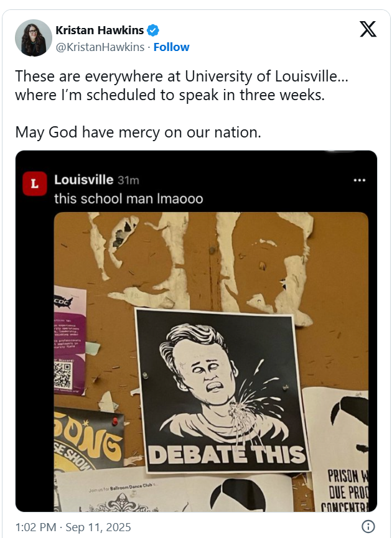
Task: Click the "May God have mercy" tweet text
Action: click(138, 132)
